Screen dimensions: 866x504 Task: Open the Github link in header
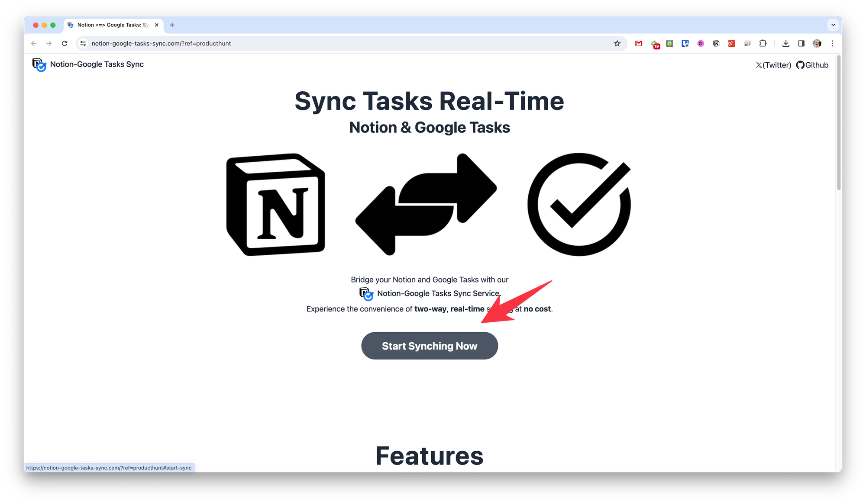[x=812, y=65]
